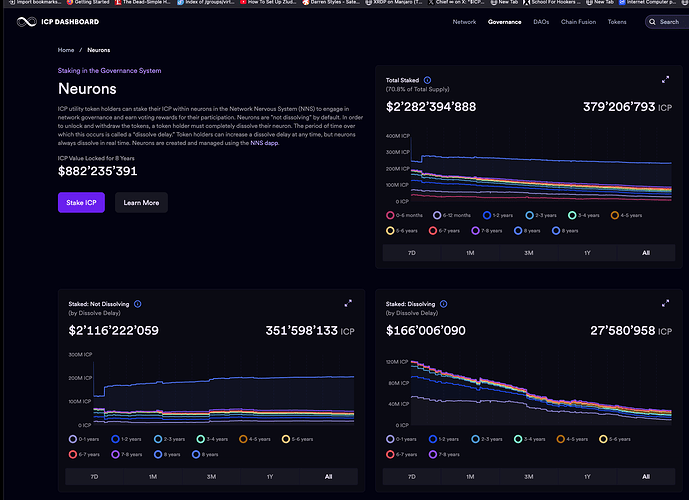
Task: Toggle 2-3 years series in Dissolving chart
Action: click(486, 439)
